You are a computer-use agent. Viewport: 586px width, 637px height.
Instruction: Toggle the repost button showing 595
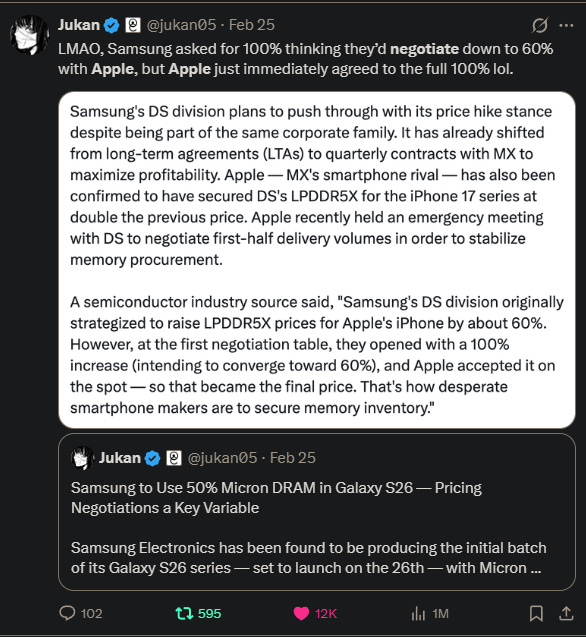pos(198,613)
